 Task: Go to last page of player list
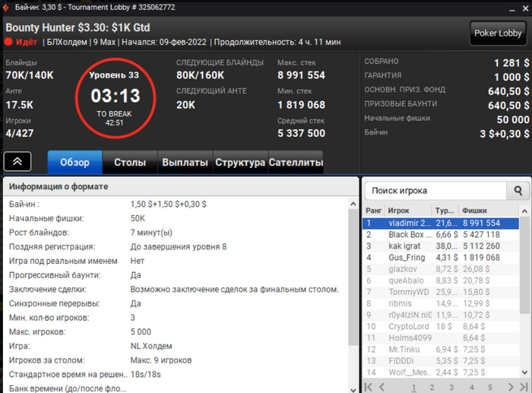coord(524,387)
